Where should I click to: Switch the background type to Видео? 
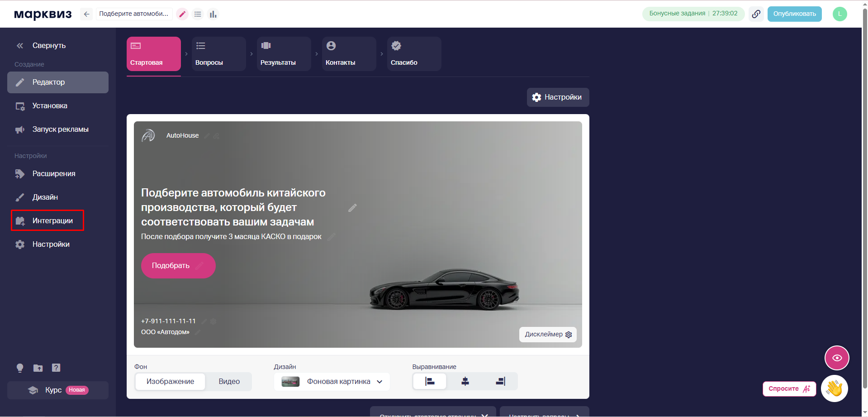229,382
